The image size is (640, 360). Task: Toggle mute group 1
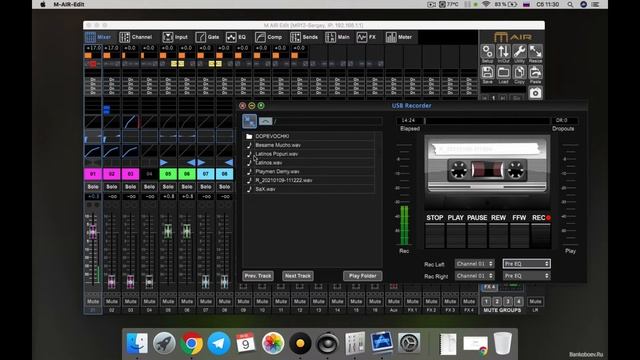(x=486, y=302)
